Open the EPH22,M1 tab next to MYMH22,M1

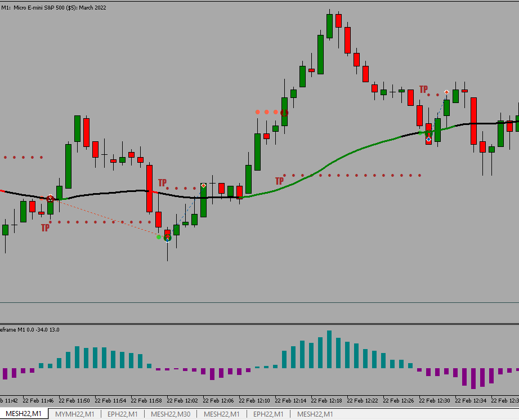coord(123,414)
